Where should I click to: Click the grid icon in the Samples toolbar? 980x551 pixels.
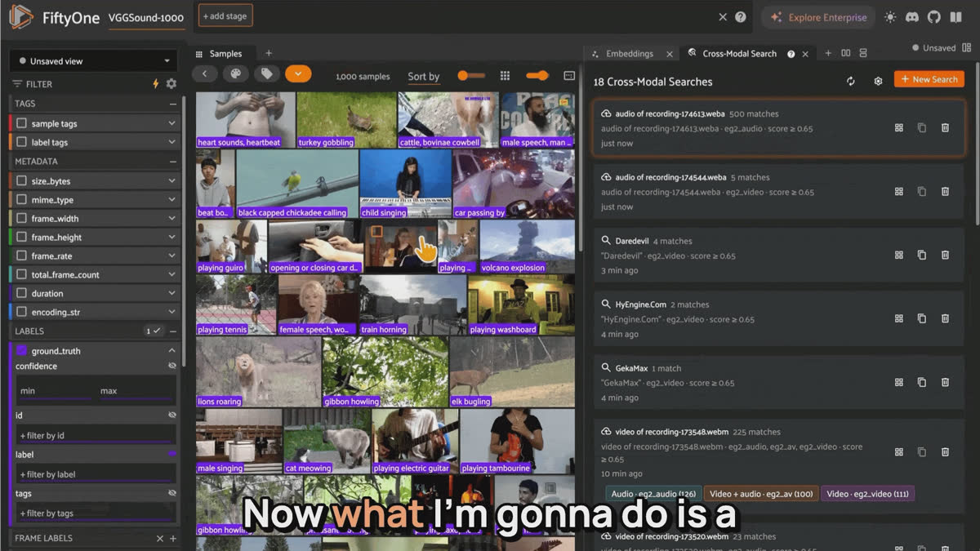tap(506, 75)
